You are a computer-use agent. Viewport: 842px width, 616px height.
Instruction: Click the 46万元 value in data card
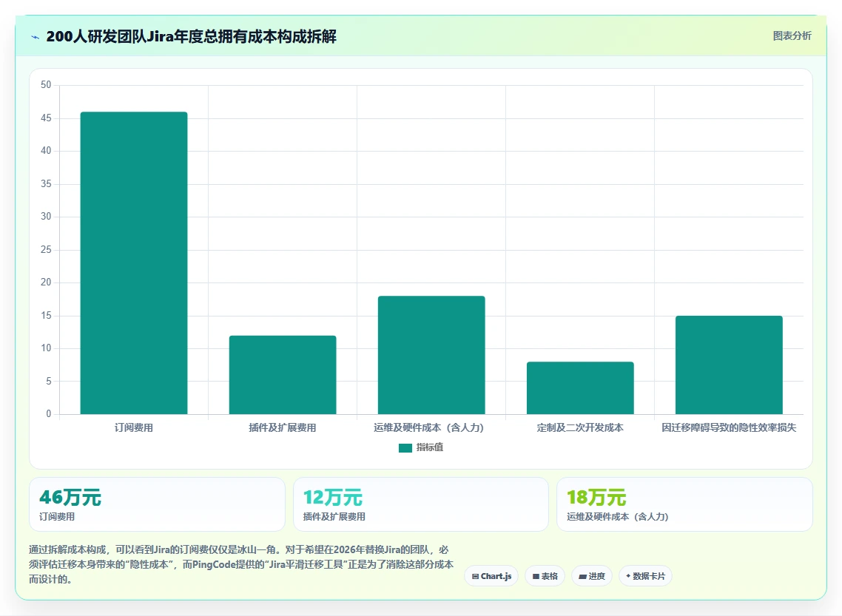[70, 498]
